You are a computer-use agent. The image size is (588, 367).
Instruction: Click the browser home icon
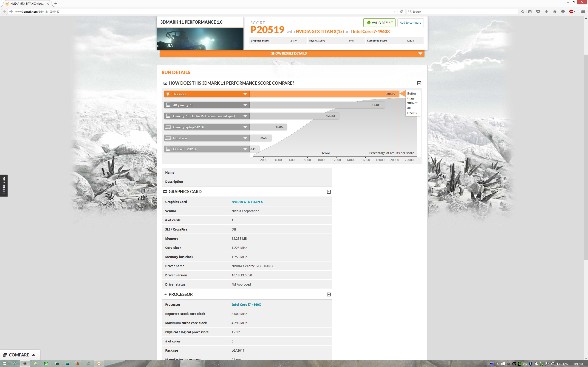click(554, 11)
